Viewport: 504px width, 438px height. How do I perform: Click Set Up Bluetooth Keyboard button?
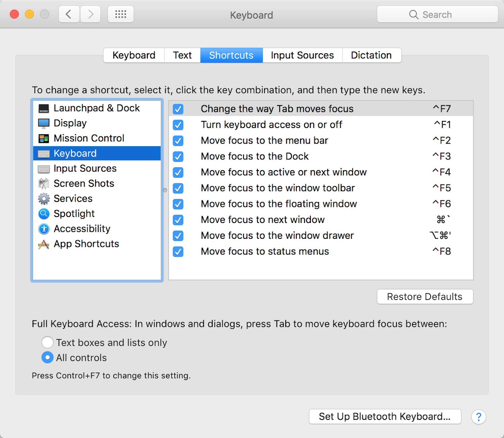pyautogui.click(x=385, y=417)
